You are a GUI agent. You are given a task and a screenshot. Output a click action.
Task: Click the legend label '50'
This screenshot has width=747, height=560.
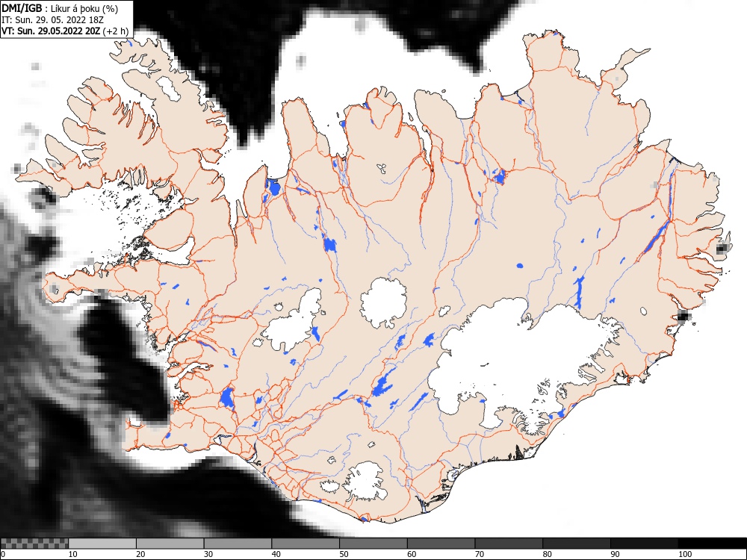[x=344, y=554]
